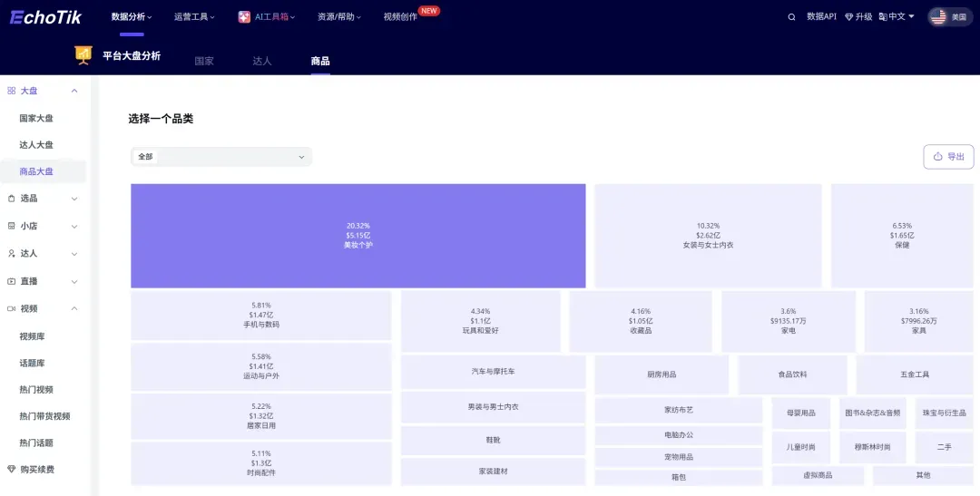This screenshot has width=980, height=496.
Task: Click the 直播 live icon in sidebar
Action: (x=11, y=281)
